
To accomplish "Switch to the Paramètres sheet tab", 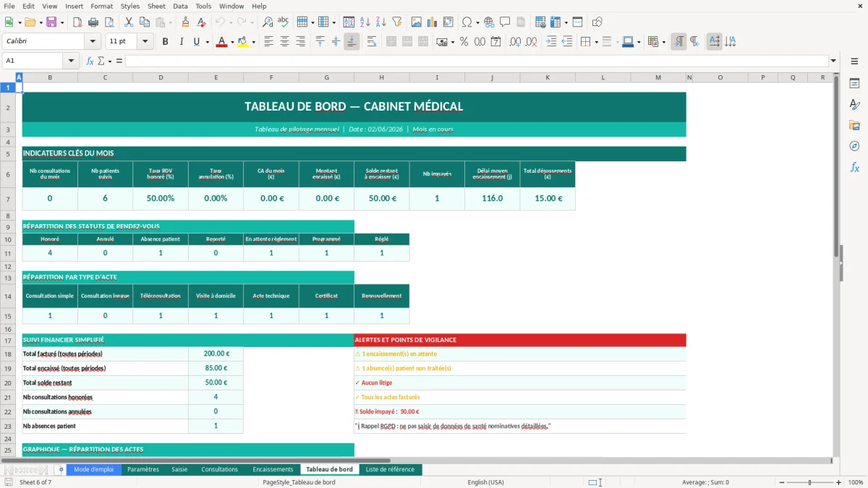I will [142, 469].
